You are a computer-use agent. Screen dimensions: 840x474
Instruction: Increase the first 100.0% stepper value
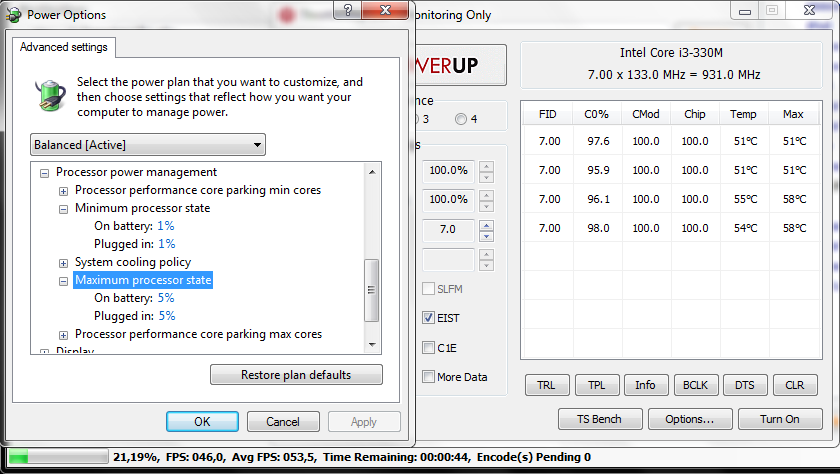pyautogui.click(x=486, y=166)
